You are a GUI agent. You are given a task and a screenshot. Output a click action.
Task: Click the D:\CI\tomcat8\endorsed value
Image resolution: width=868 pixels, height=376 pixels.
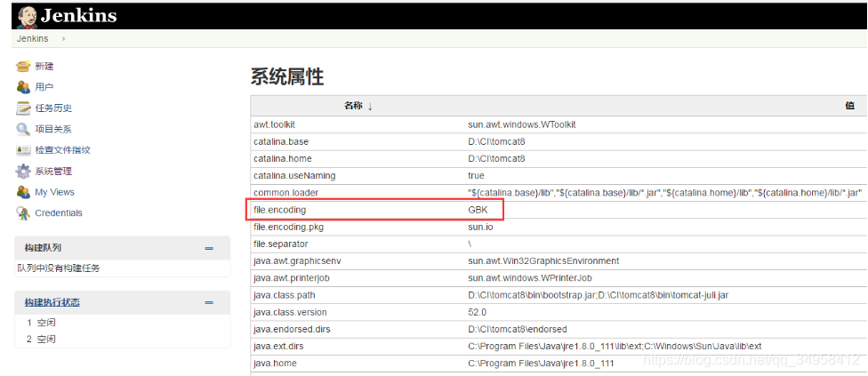518,330
